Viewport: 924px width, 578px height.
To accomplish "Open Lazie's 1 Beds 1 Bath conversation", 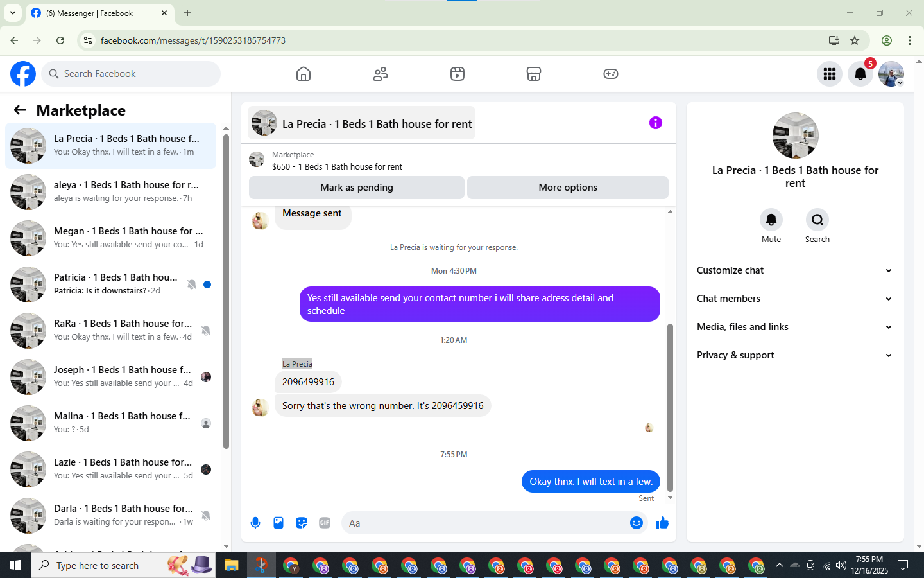I will 111,469.
